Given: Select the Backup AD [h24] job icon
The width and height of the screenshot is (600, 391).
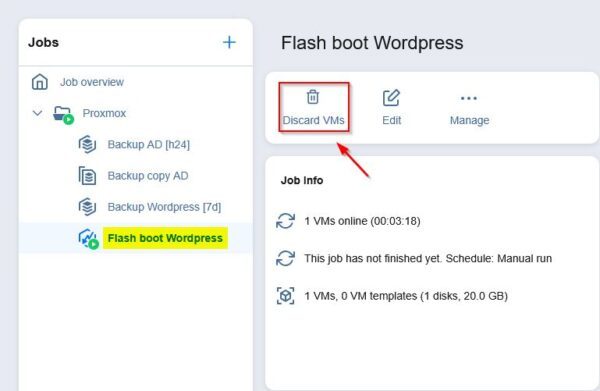Looking at the screenshot, I should tap(87, 145).
